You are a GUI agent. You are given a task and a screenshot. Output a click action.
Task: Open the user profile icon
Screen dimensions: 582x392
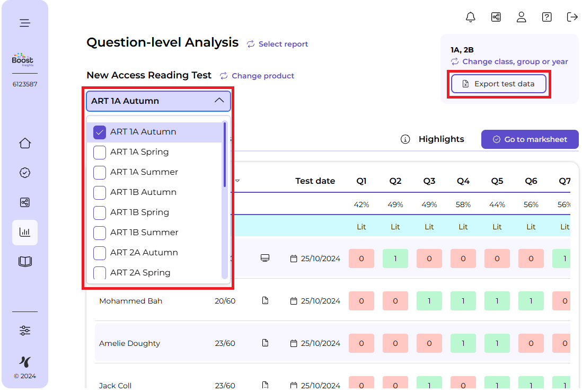[x=521, y=17]
